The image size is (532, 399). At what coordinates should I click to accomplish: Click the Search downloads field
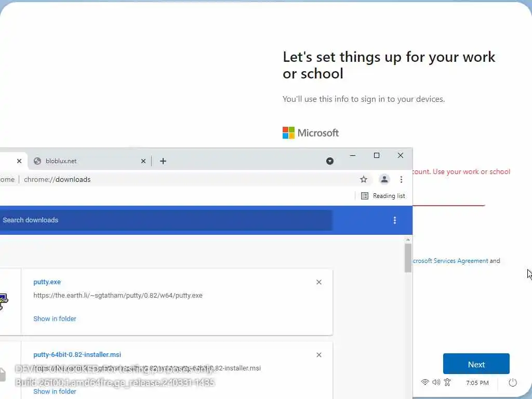pyautogui.click(x=166, y=220)
